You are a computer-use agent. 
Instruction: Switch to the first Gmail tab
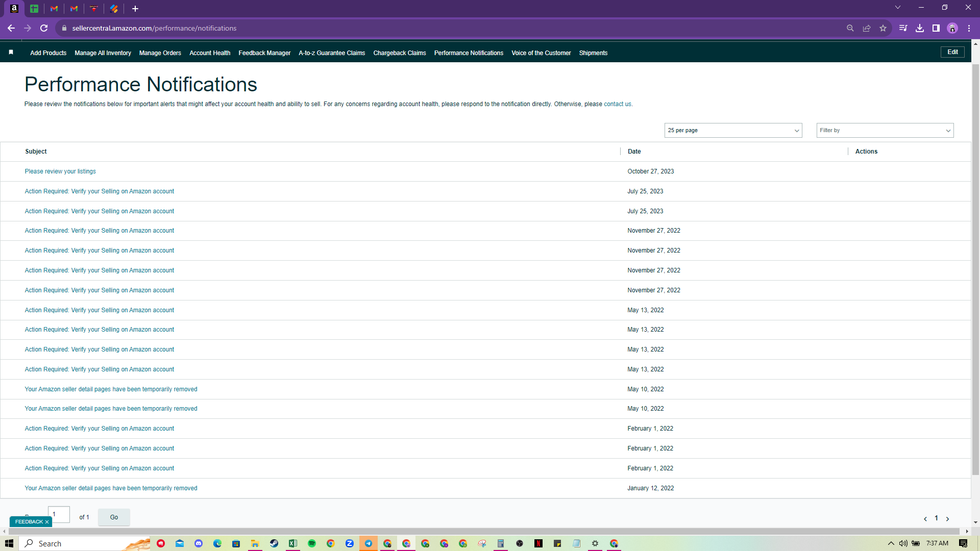pos(54,9)
